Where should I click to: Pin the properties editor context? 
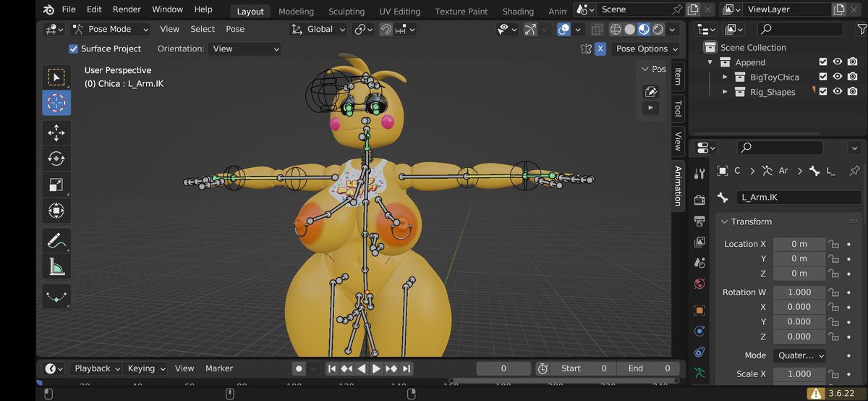click(x=854, y=171)
